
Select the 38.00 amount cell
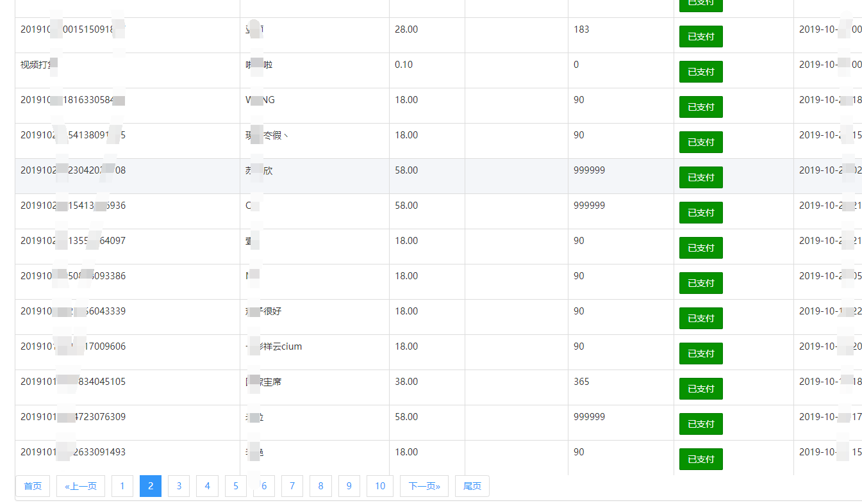coord(427,387)
